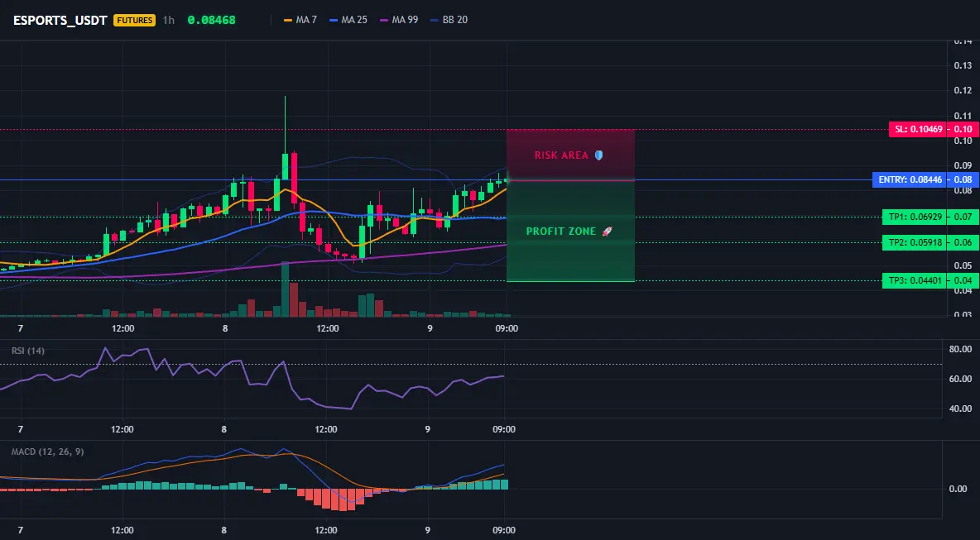Toggle the MA 7 legend entry
Viewport: 980px width, 540px height.
click(x=300, y=20)
